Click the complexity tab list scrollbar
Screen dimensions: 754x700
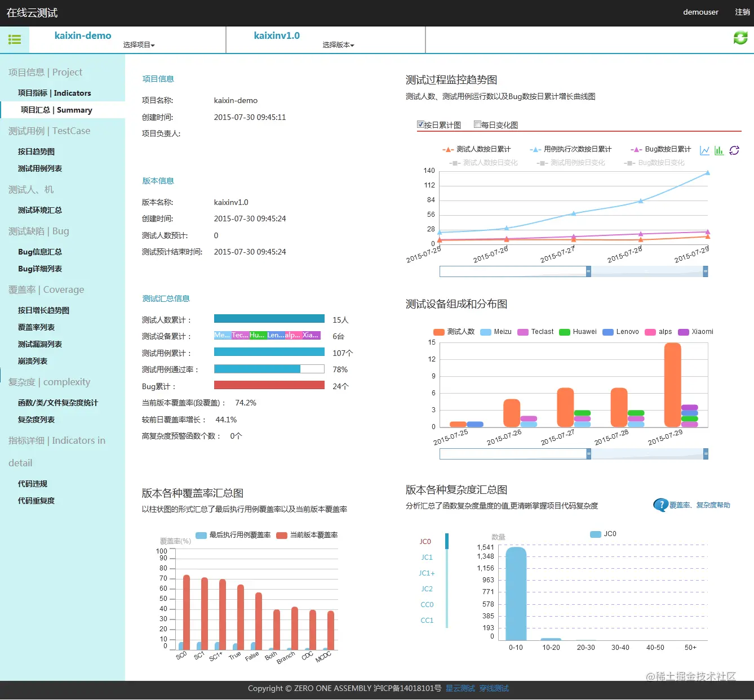pos(447,581)
